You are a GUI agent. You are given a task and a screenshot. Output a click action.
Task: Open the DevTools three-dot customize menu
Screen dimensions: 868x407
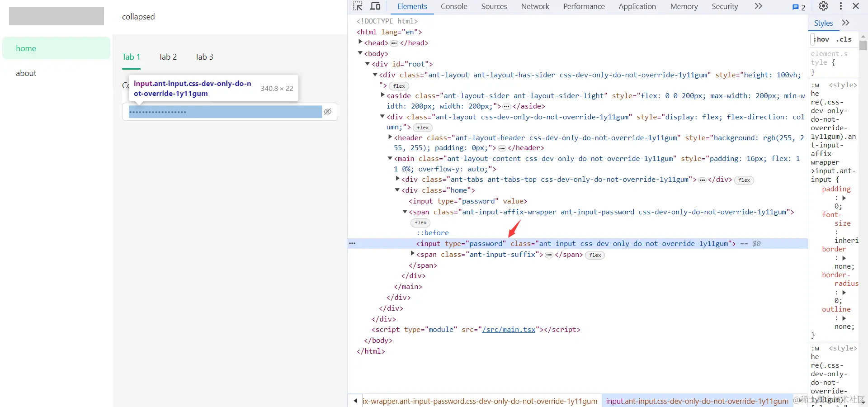(840, 6)
